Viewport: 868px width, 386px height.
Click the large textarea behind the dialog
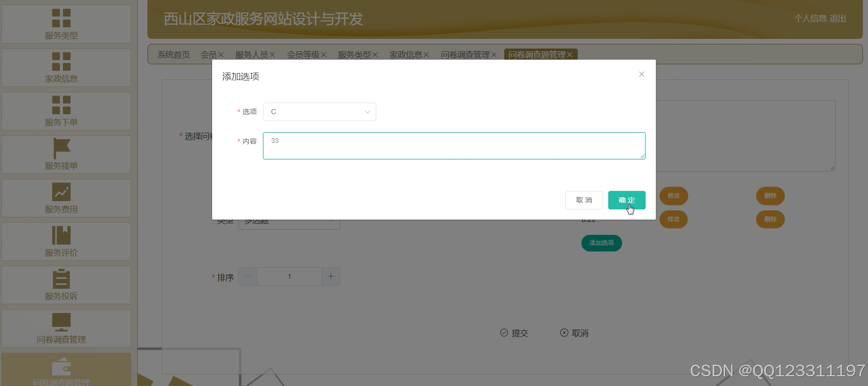[746, 136]
